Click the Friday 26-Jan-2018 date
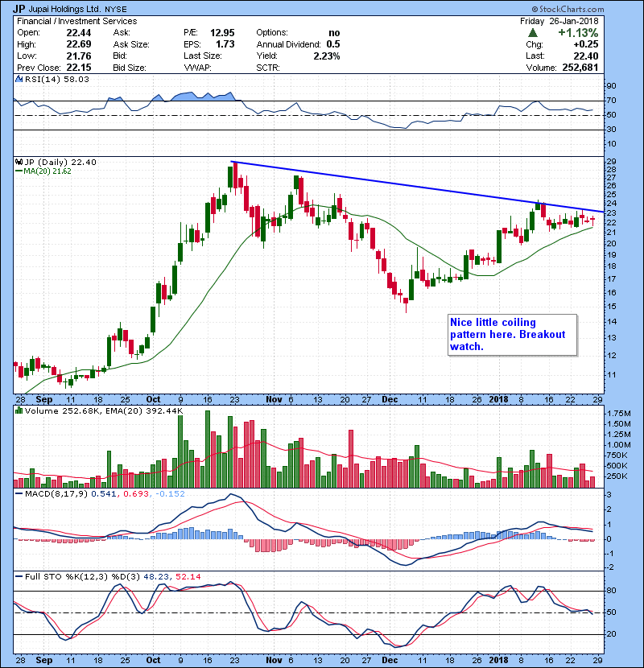The width and height of the screenshot is (644, 668). click(x=559, y=21)
